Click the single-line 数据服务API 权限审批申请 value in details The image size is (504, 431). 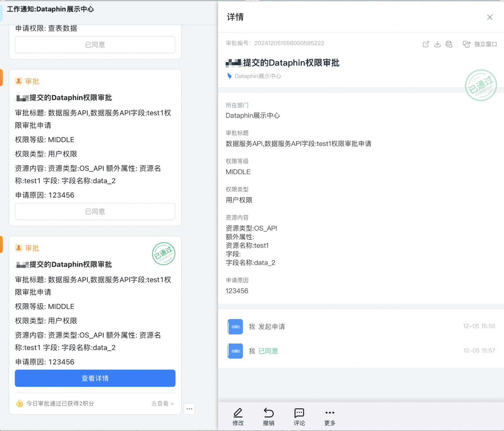tap(299, 144)
